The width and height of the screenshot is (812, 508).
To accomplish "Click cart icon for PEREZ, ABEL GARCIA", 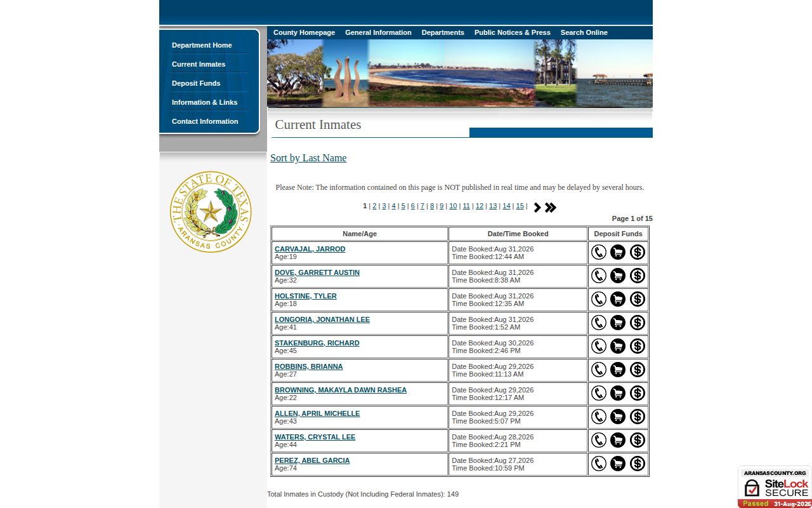I will [617, 464].
